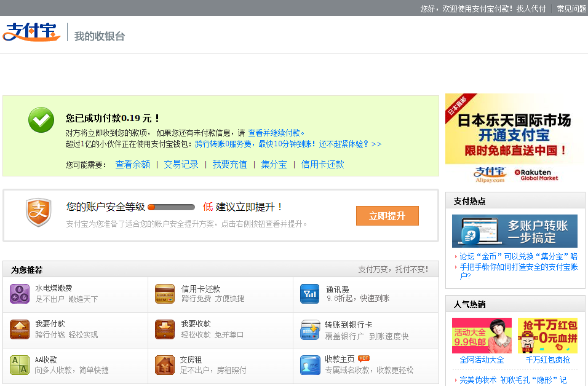
Task: Open the AA收款 split bill icon
Action: click(x=20, y=365)
